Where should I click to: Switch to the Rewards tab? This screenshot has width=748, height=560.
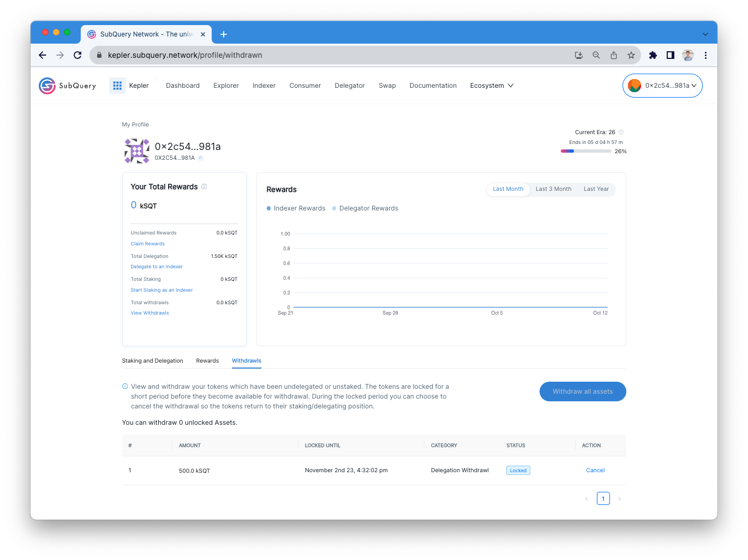(x=207, y=361)
